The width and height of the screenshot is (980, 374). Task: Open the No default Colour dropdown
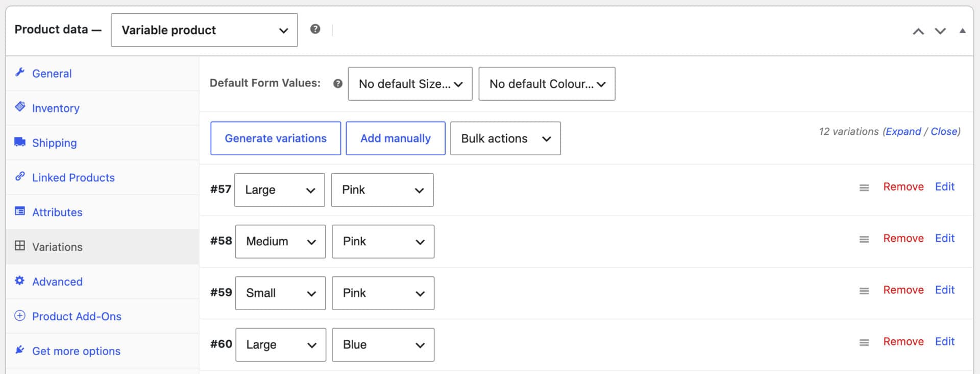point(547,84)
